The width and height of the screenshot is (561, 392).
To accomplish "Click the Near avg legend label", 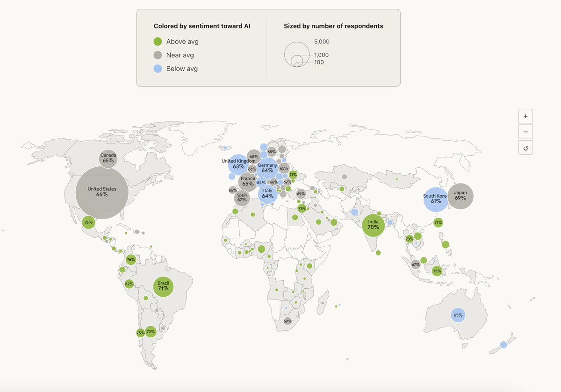I will (180, 55).
